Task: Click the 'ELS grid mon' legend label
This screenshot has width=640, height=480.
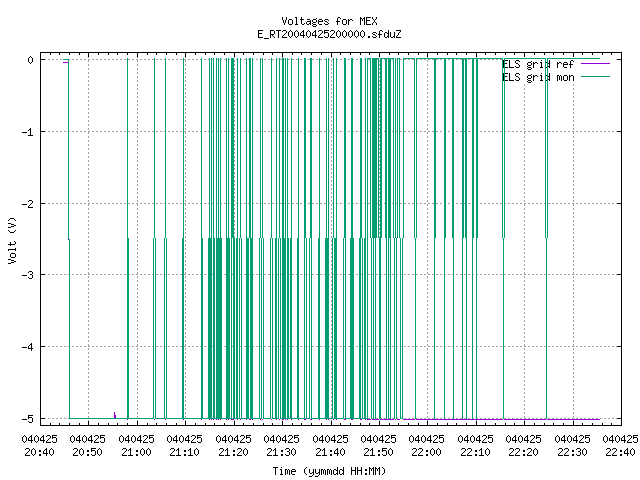Action: [x=538, y=77]
